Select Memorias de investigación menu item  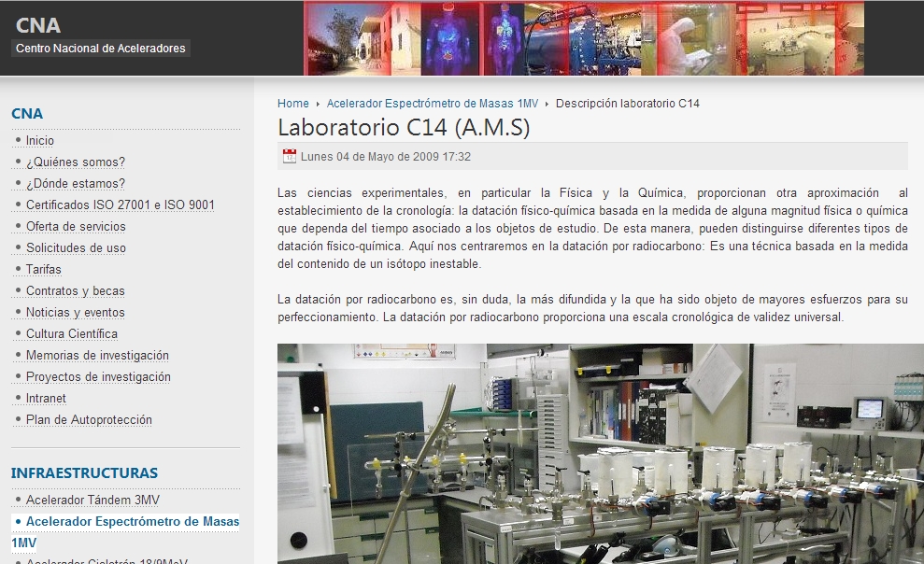(x=97, y=356)
